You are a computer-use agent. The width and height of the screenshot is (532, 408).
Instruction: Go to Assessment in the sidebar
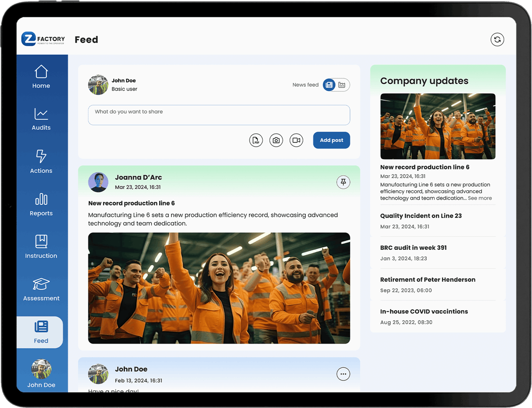pos(41,289)
